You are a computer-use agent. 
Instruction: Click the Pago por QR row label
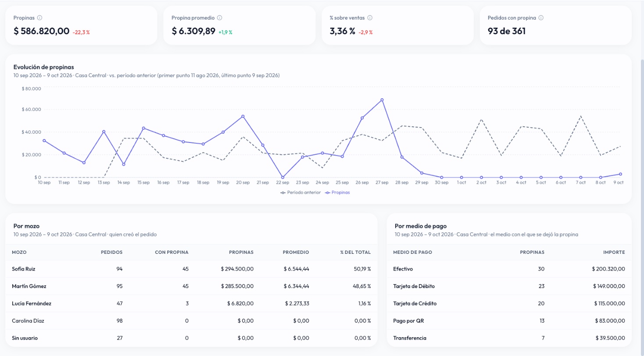tap(408, 321)
